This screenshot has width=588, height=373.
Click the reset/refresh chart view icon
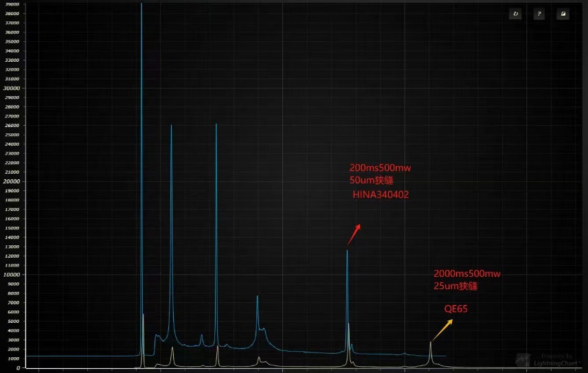[515, 14]
